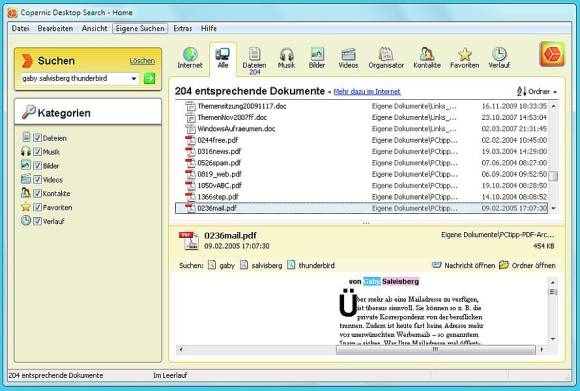Disable the Kontakte category checkbox
580x391 pixels.
[x=37, y=193]
